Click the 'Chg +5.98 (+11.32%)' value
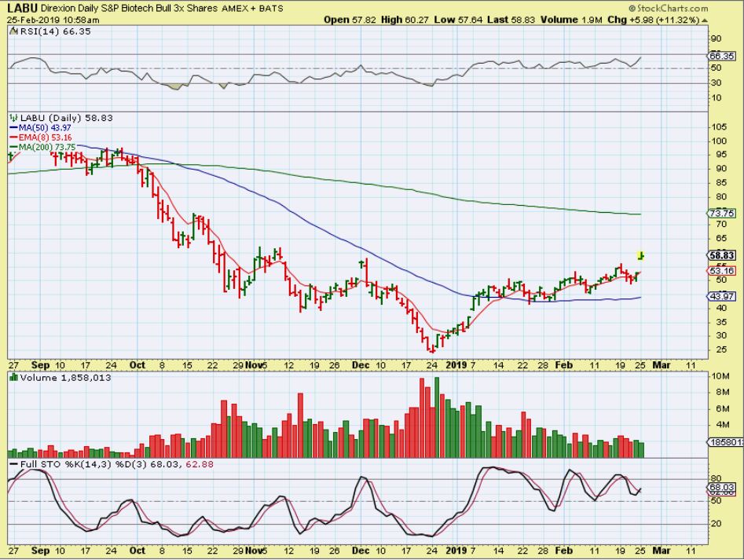The width and height of the screenshot is (744, 560). click(x=654, y=20)
